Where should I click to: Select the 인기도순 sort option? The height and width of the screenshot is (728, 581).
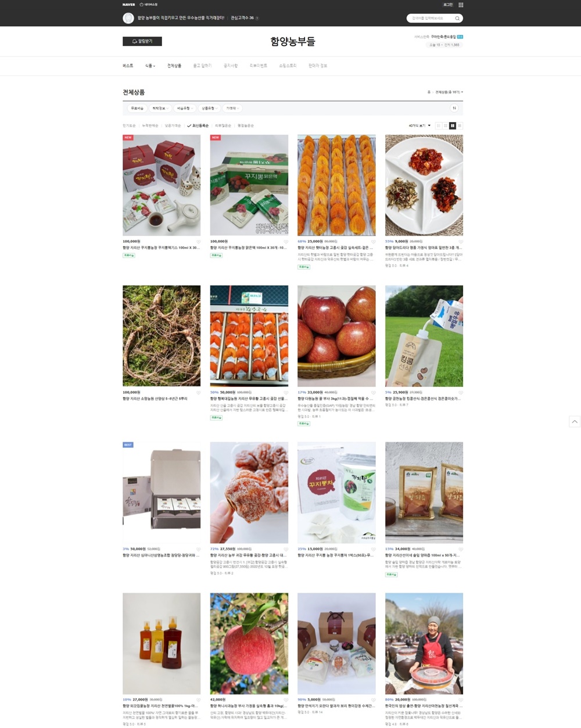pos(129,125)
